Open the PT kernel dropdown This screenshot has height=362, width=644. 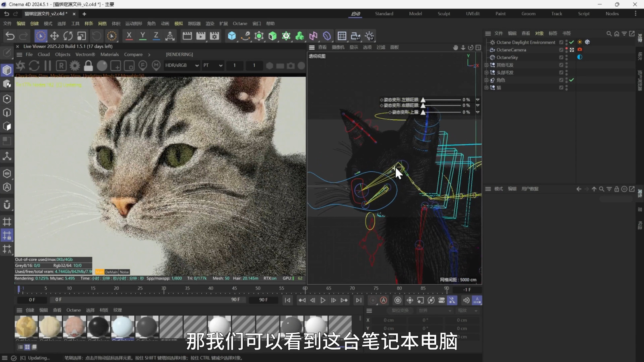click(x=213, y=65)
